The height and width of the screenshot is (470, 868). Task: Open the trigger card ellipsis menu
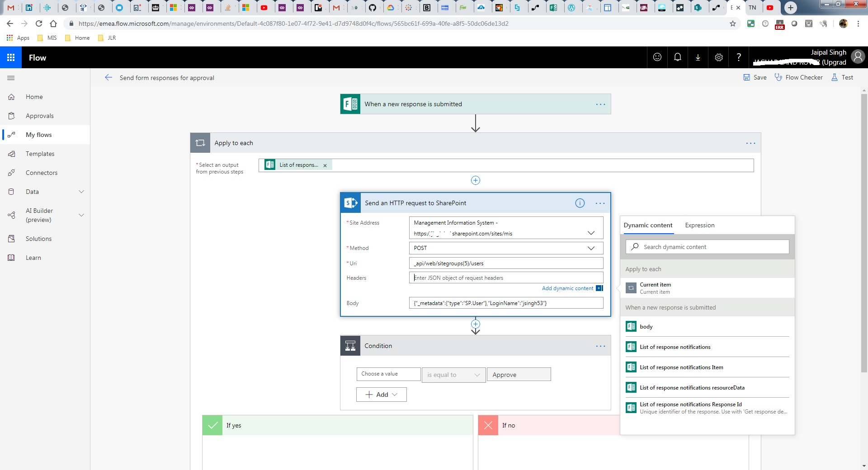click(600, 104)
